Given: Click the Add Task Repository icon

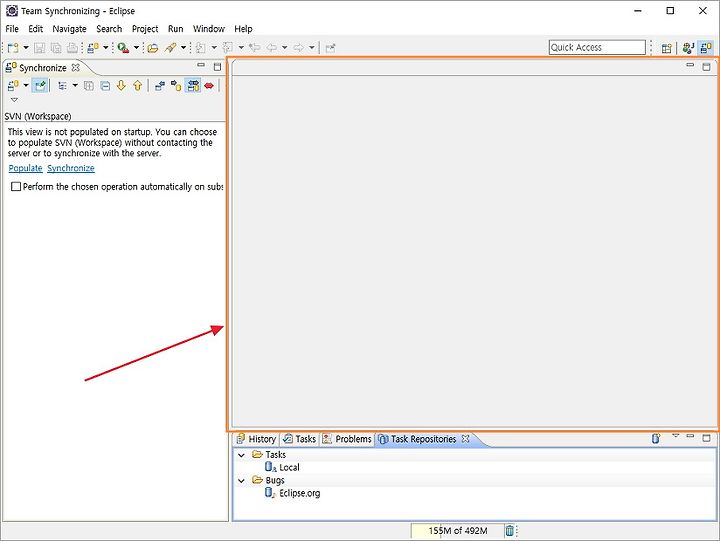Looking at the screenshot, I should tap(657, 438).
